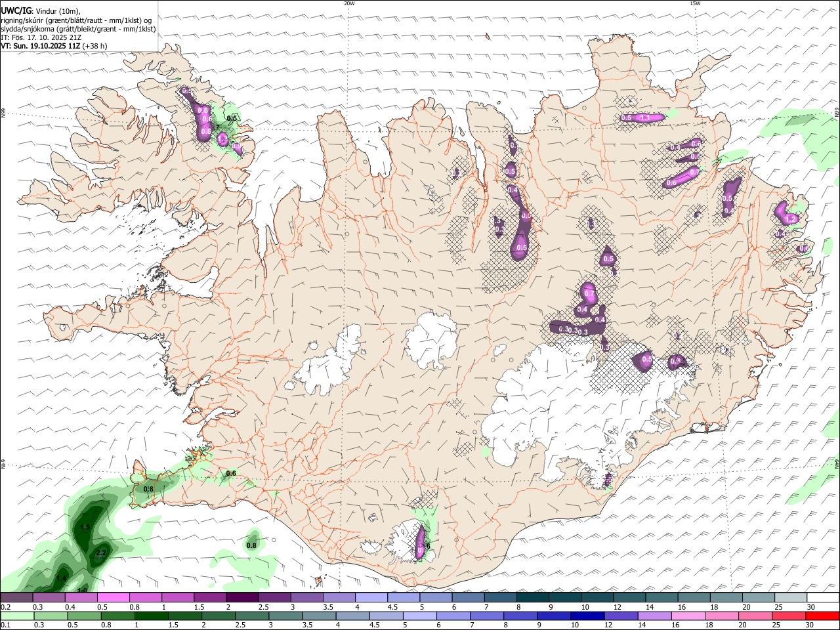The width and height of the screenshot is (840, 630).
Task: Click the 1.5 rain value in the southwest sea
Action: (85, 527)
